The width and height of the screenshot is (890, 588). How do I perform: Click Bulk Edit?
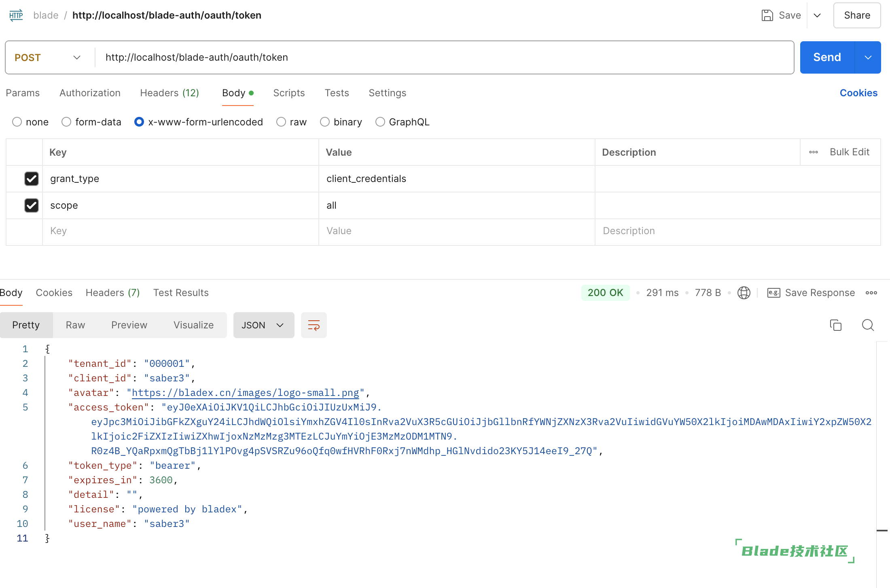tap(850, 152)
